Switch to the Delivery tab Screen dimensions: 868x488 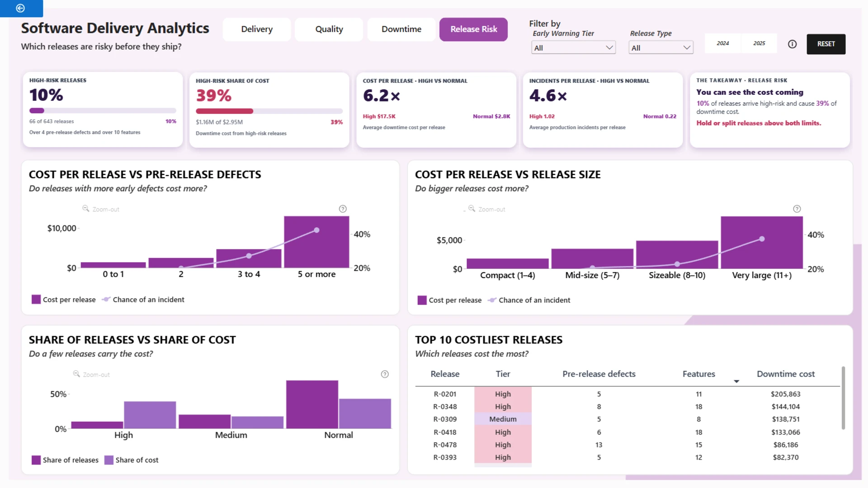pyautogui.click(x=257, y=29)
